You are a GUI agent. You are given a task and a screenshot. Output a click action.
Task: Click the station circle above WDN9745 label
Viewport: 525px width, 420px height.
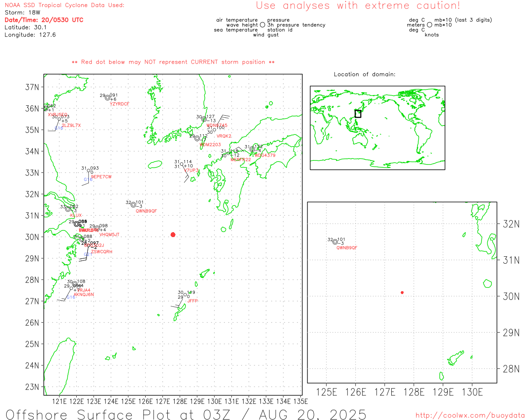tap(204, 119)
